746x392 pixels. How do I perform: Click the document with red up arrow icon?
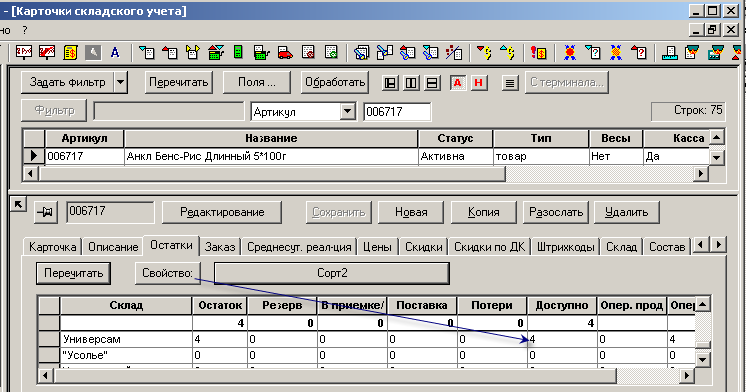pyautogui.click(x=169, y=52)
